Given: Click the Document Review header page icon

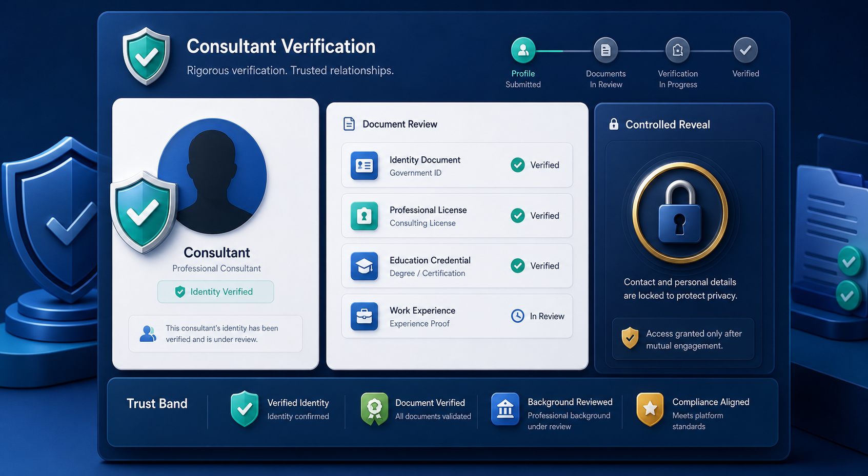Looking at the screenshot, I should tap(349, 124).
